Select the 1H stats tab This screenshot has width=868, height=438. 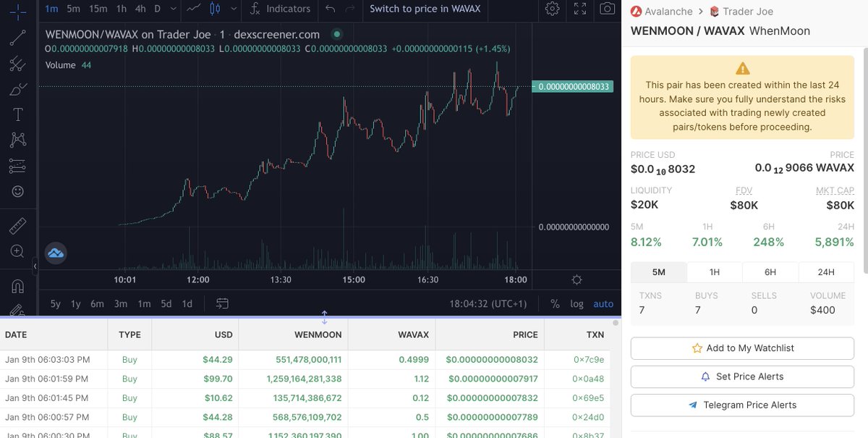click(x=714, y=272)
